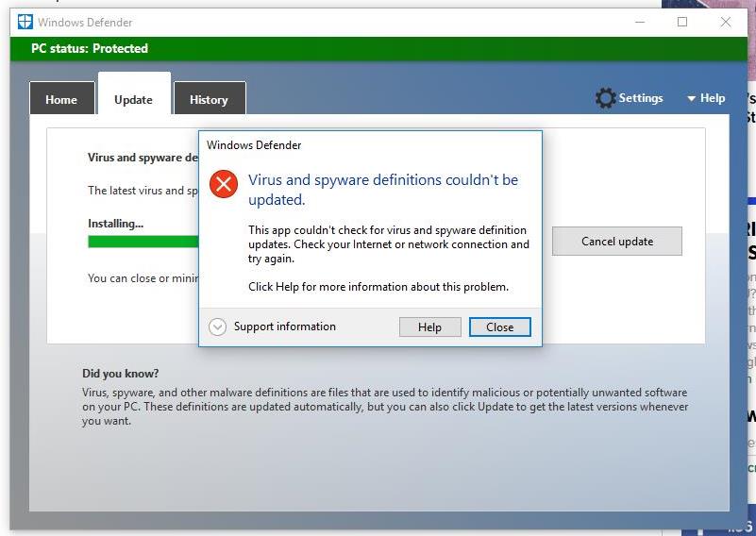Click the Help button in error dialog
The height and width of the screenshot is (536, 756).
tap(430, 327)
